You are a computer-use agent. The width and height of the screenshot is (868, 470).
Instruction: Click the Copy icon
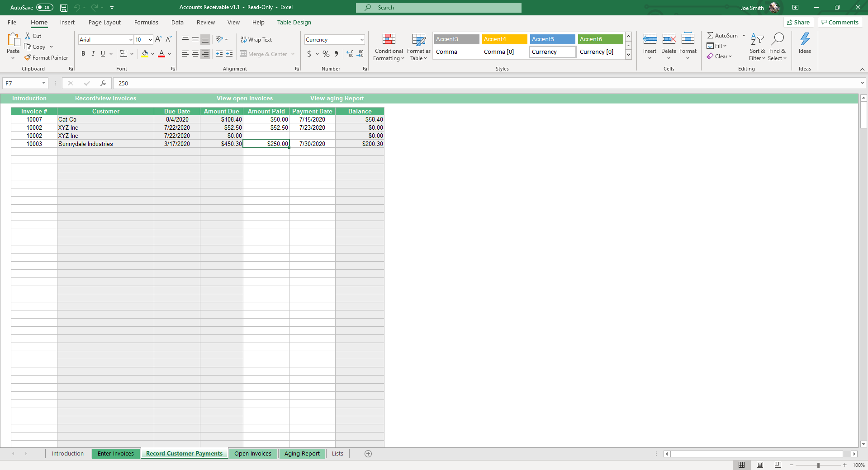[x=28, y=47]
